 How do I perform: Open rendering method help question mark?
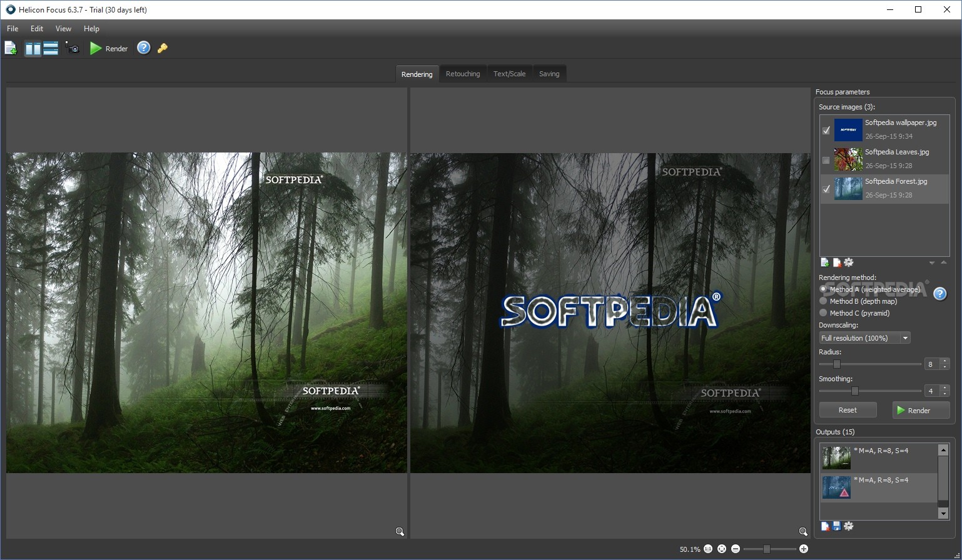coord(939,294)
